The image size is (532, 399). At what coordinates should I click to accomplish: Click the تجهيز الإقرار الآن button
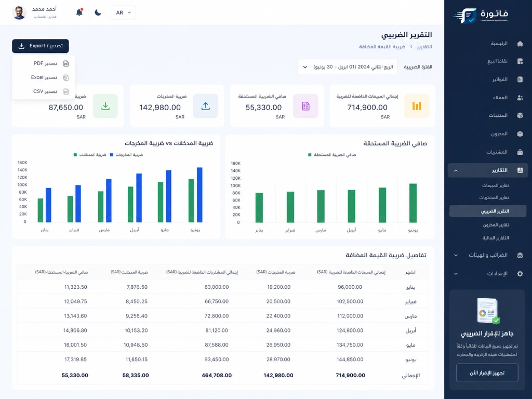pos(487,373)
